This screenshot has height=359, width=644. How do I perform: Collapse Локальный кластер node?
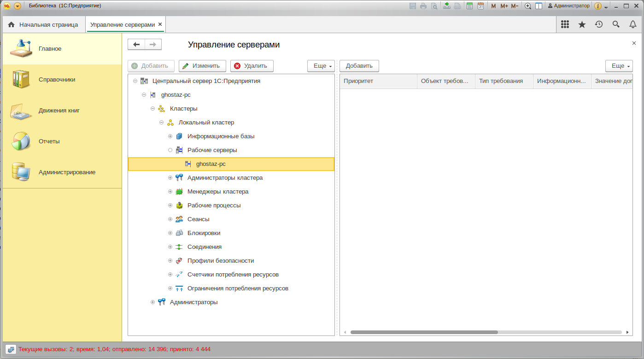161,123
